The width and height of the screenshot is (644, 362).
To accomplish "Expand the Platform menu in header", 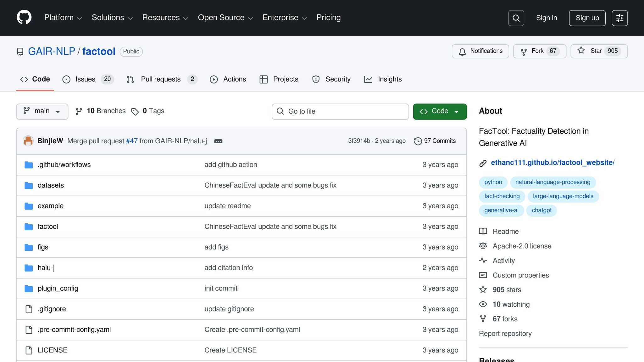I will click(x=63, y=18).
